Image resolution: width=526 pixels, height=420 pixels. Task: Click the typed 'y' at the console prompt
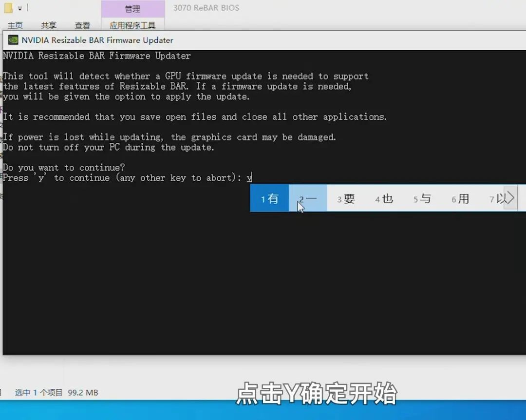click(249, 178)
